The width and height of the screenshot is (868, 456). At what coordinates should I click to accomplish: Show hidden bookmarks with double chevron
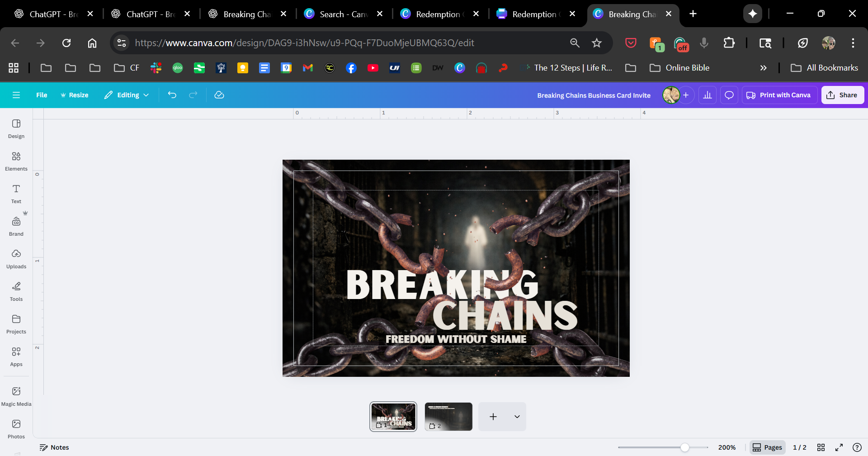click(763, 68)
